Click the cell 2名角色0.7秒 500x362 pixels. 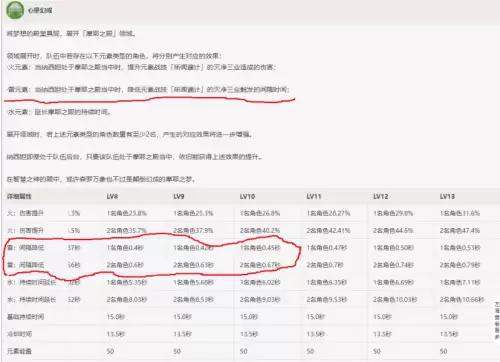point(325,265)
